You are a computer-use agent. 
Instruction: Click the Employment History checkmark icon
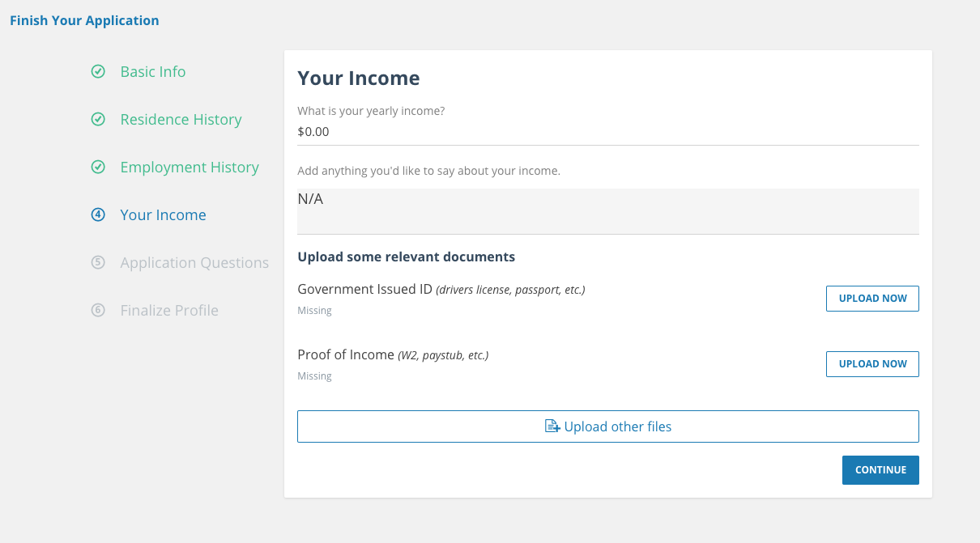pos(98,168)
